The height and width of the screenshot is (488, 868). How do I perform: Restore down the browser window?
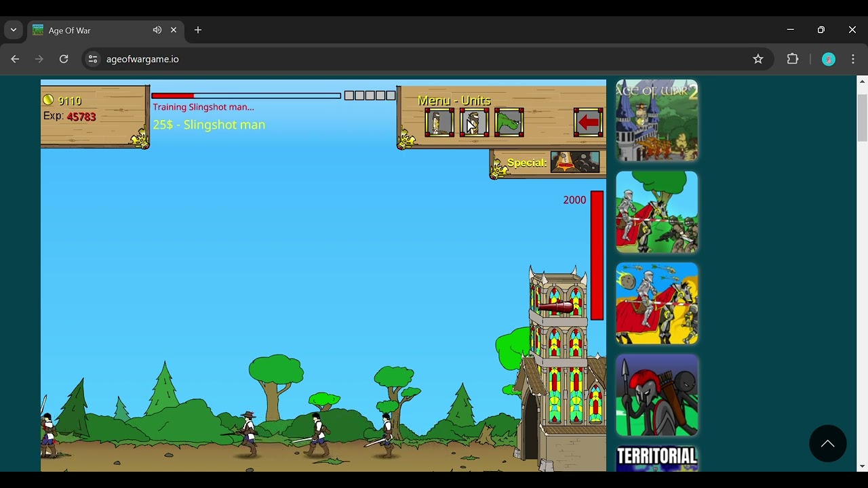tap(821, 30)
